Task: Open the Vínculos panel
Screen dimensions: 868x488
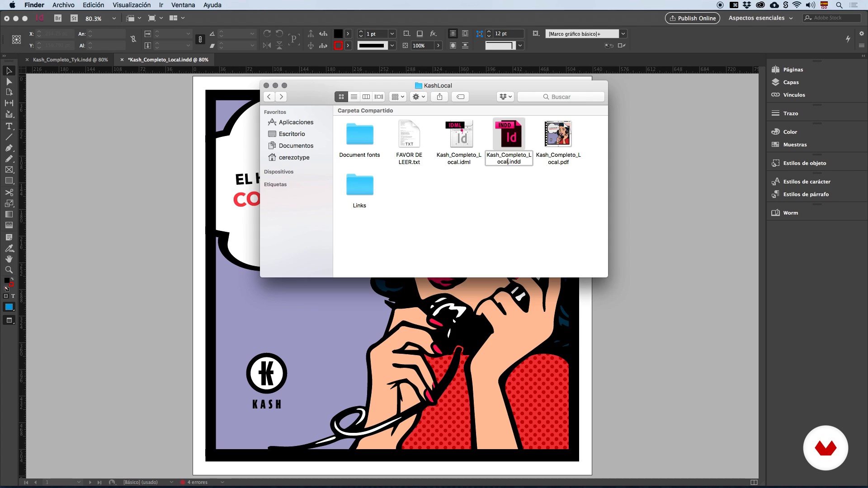Action: pyautogui.click(x=794, y=95)
